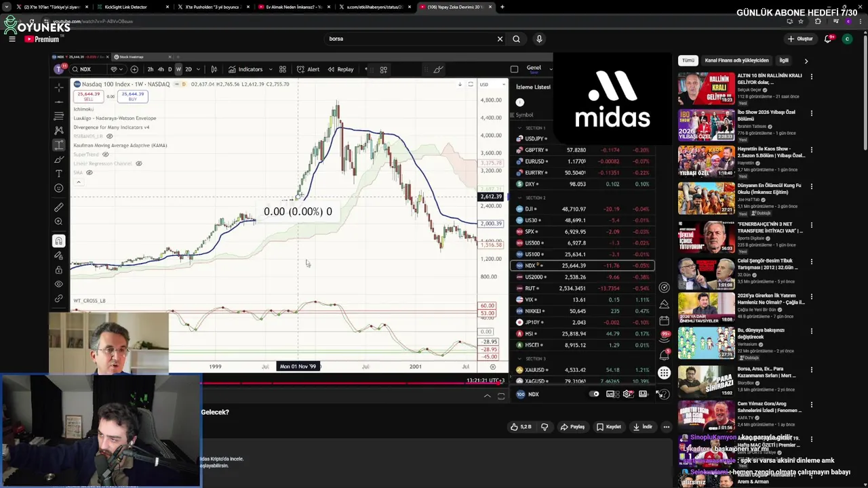Open 'ALTIN 10 BİN RALLİNİN KRALI' video thumbnail
This screenshot has height=488, width=868.
(x=706, y=87)
